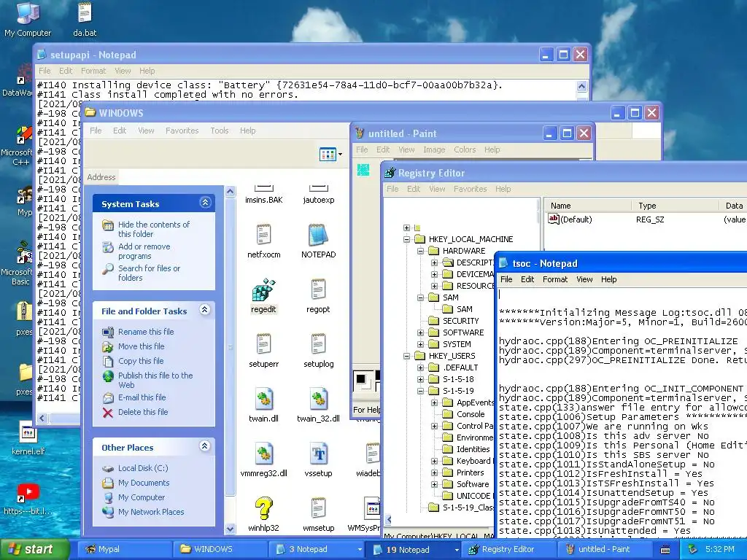Open My Network Places link

pos(151,512)
